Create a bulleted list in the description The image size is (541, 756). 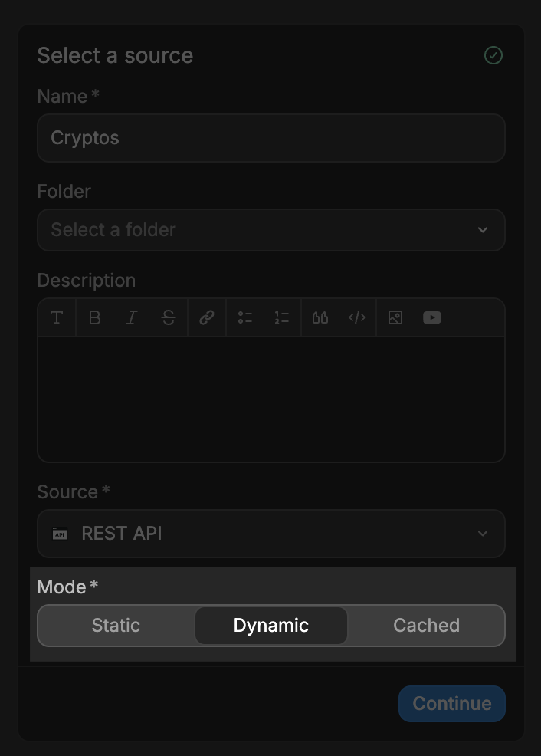click(244, 317)
